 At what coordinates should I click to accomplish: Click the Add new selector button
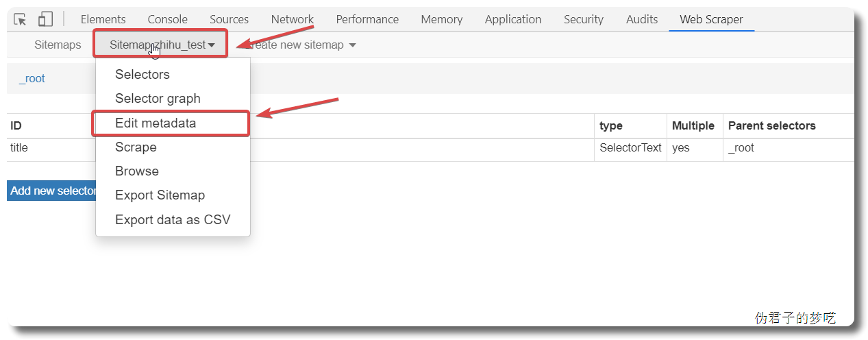tap(52, 191)
